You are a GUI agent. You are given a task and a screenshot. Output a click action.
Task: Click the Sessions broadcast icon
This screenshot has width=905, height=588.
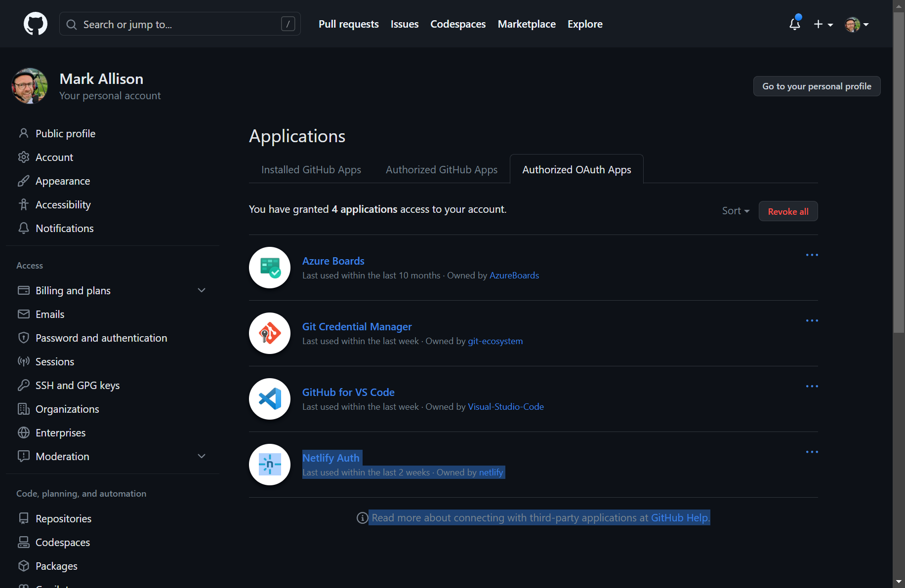click(23, 361)
